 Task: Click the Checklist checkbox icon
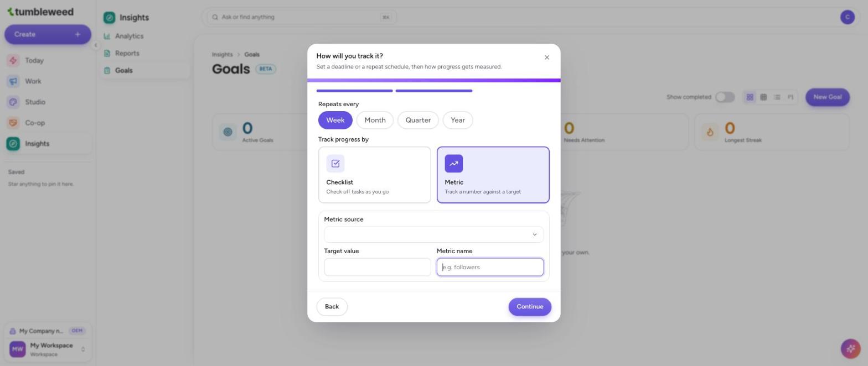coord(335,164)
